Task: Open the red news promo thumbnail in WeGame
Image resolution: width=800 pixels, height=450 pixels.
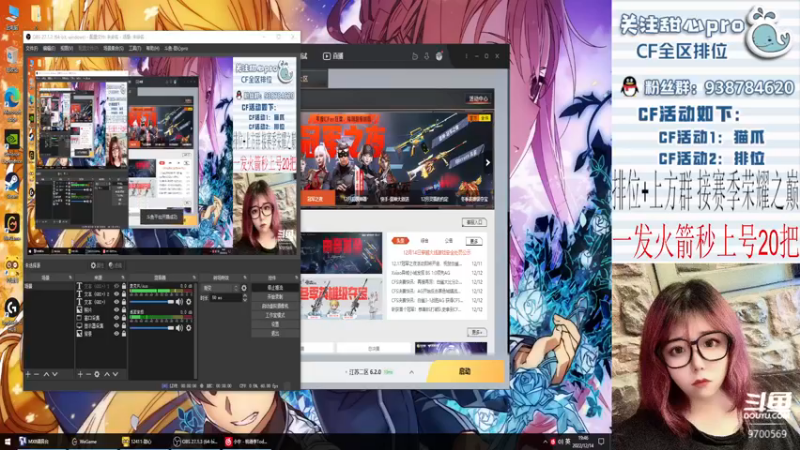Action: point(341,253)
